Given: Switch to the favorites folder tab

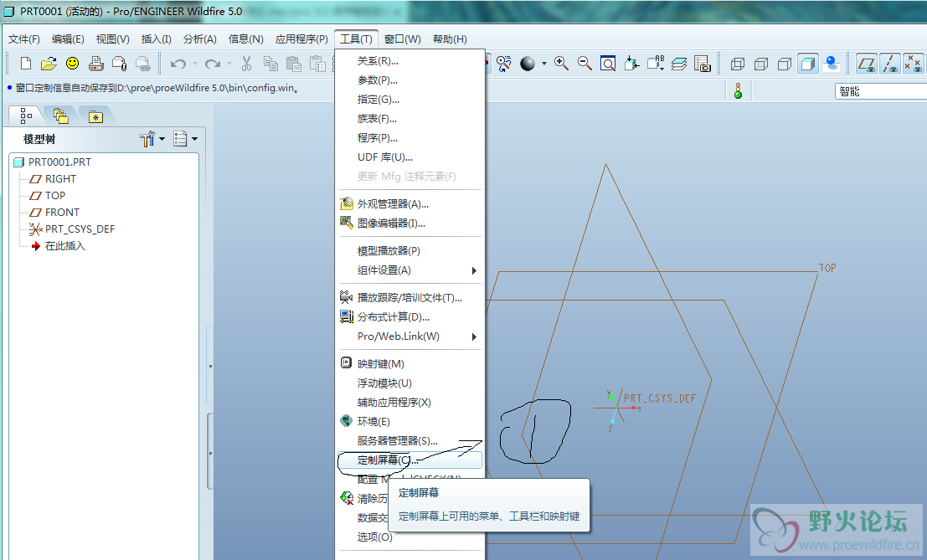Looking at the screenshot, I should click(95, 116).
